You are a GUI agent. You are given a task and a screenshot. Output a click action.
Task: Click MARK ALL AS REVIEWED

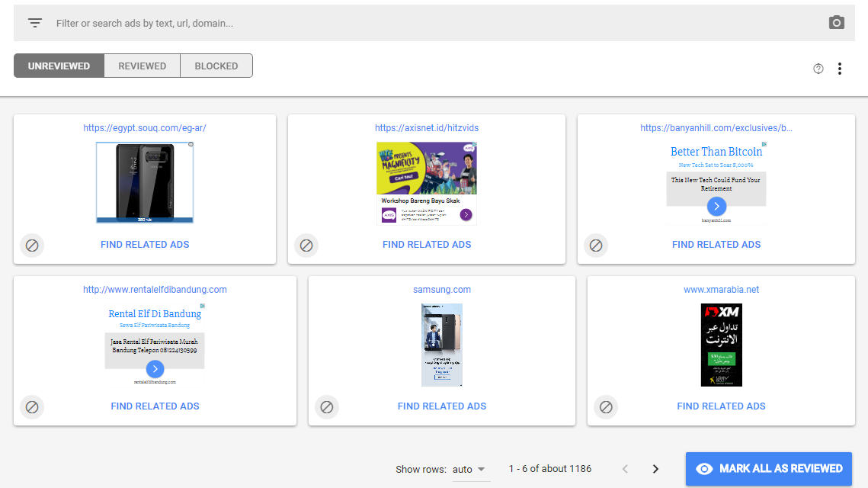click(768, 469)
